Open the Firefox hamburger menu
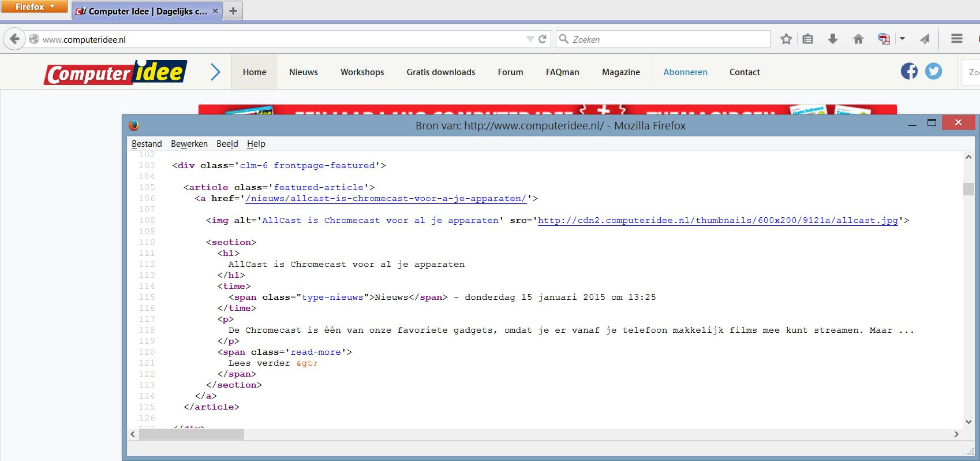The image size is (980, 461). [x=957, y=39]
